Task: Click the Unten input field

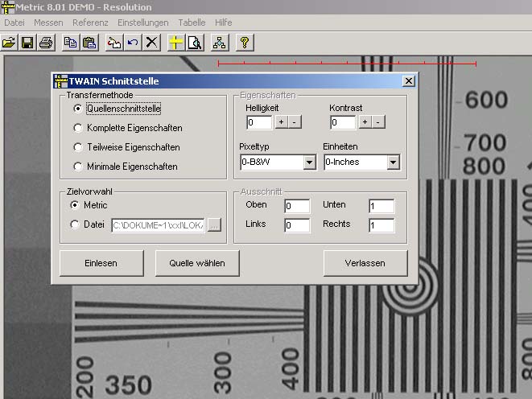Action: coord(381,206)
